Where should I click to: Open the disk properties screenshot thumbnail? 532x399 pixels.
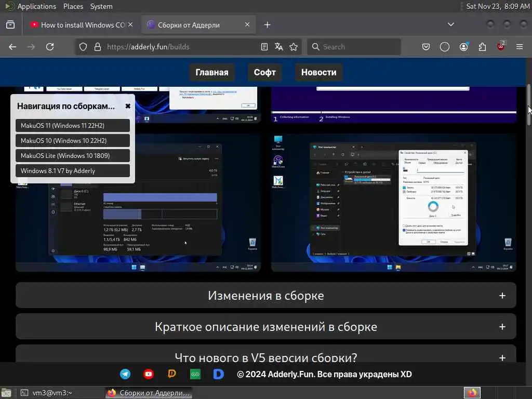394,203
